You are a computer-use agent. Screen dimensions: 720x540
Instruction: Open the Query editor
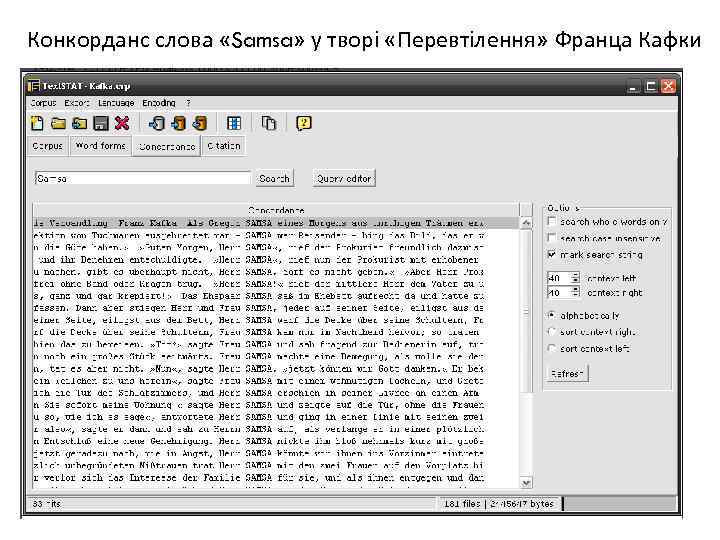344,178
